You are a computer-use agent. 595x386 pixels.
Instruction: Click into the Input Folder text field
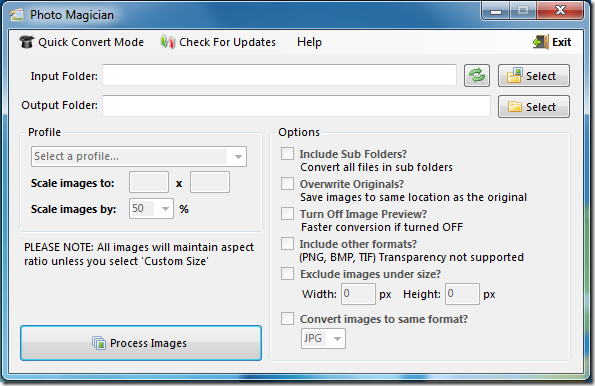pyautogui.click(x=279, y=75)
